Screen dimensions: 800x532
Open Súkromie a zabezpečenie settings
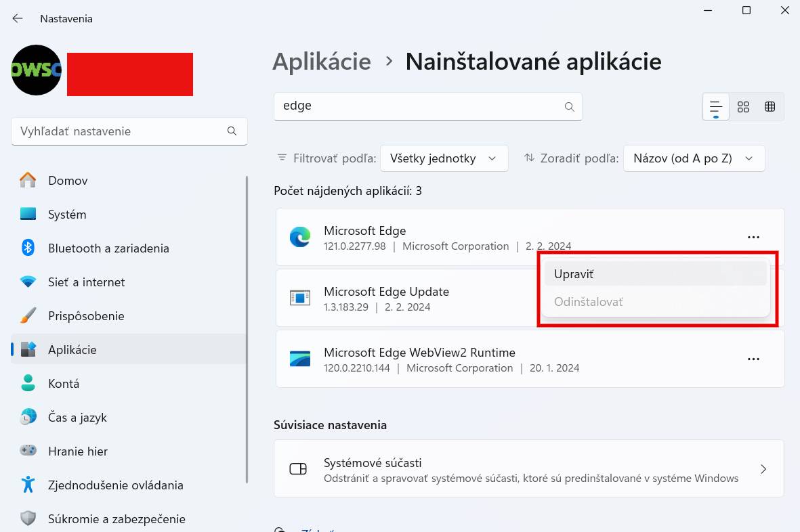(129, 518)
